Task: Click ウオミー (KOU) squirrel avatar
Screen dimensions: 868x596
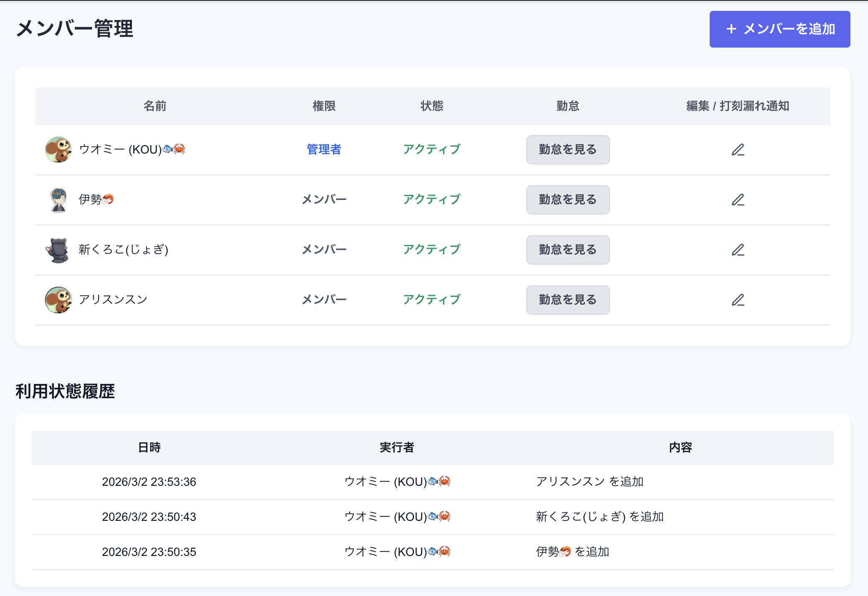Action: tap(58, 149)
